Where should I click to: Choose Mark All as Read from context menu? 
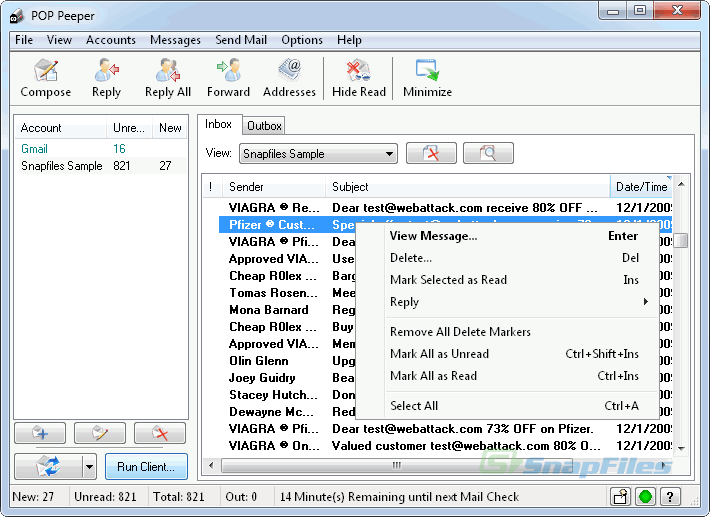pyautogui.click(x=434, y=376)
